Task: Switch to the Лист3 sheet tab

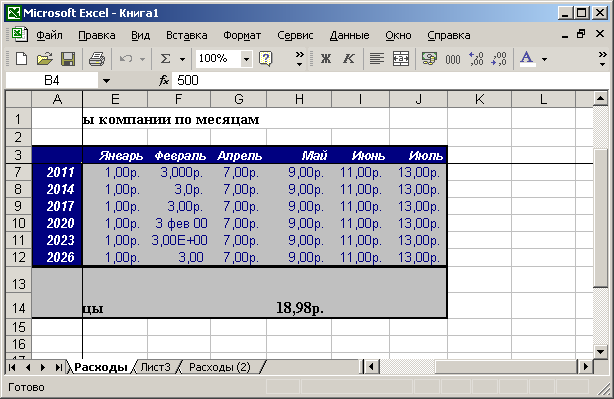Action: pyautogui.click(x=155, y=367)
